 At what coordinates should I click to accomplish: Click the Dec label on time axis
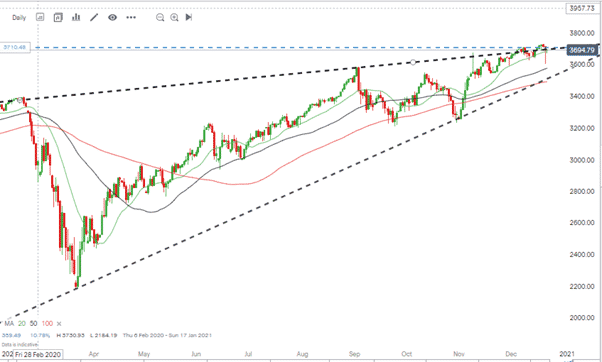511,354
